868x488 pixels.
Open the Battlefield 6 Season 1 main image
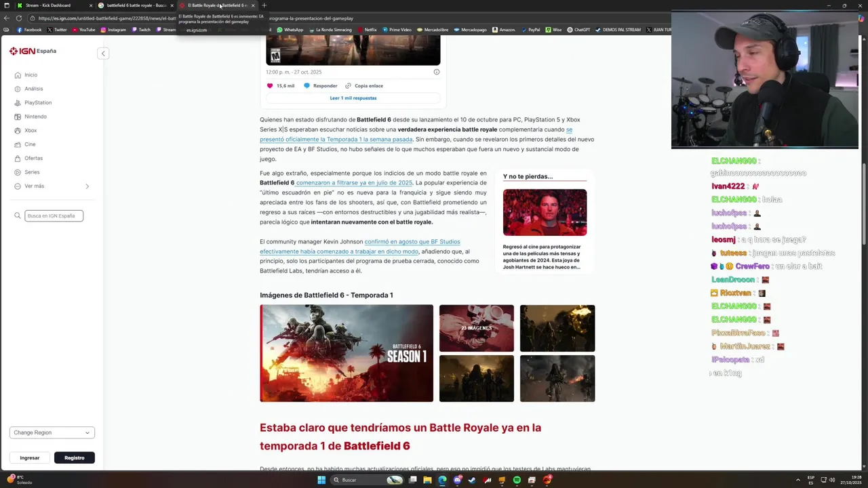coord(347,353)
